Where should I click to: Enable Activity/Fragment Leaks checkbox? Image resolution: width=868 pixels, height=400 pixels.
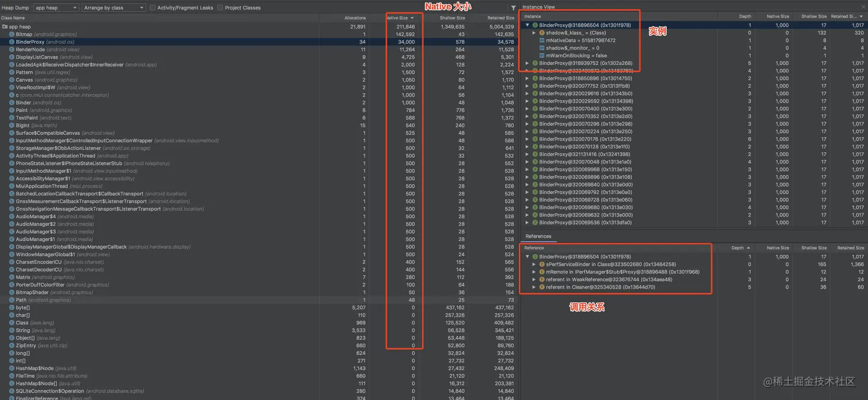pos(152,8)
